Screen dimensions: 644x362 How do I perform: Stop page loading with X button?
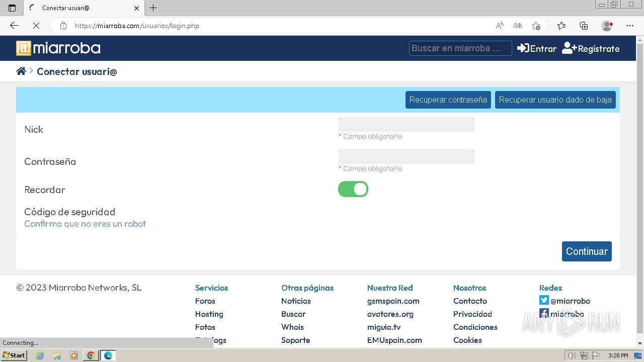tap(36, 26)
